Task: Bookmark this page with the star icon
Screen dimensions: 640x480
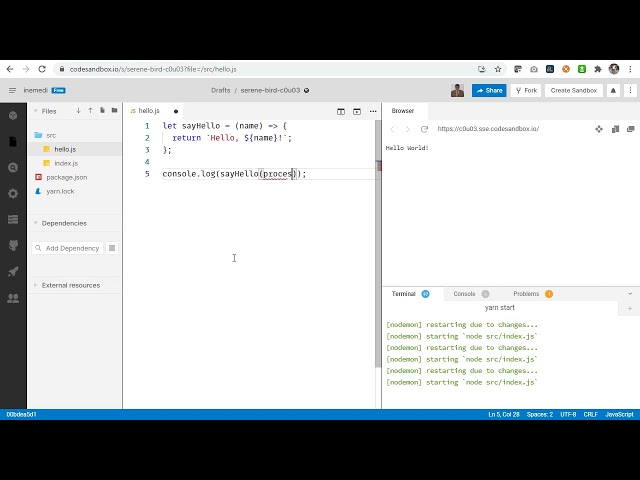Action: (x=498, y=69)
